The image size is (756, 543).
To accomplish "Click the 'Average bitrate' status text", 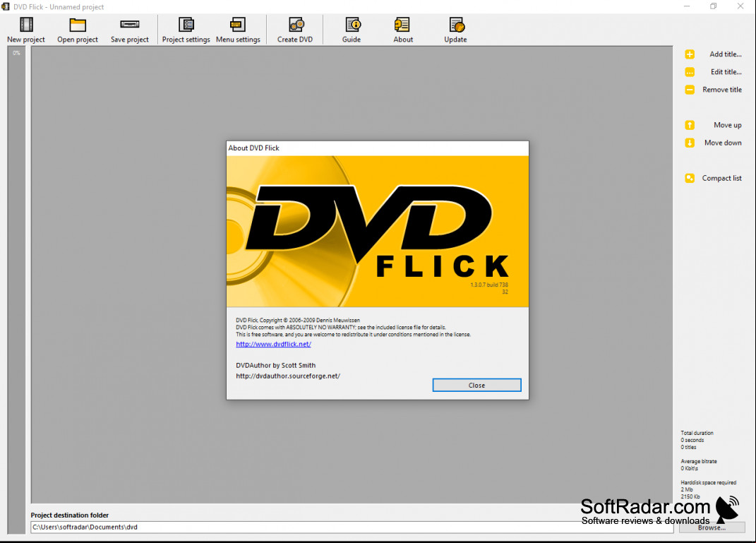I will (x=699, y=462).
